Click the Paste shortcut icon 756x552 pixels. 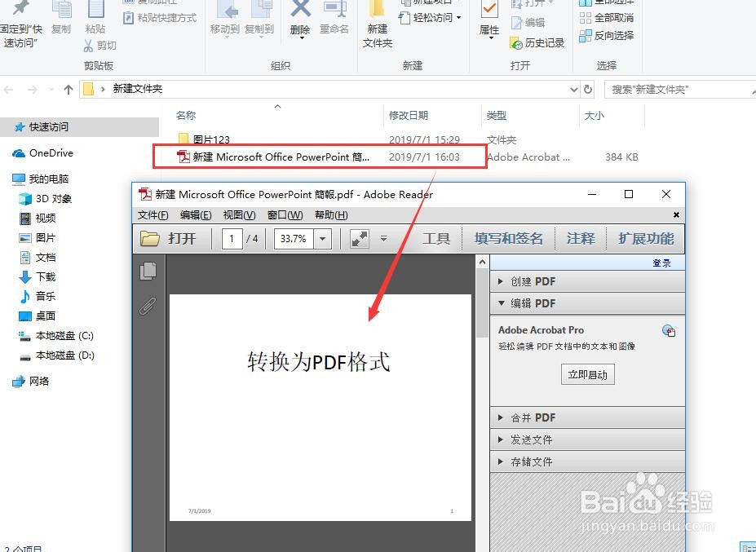coord(128,18)
